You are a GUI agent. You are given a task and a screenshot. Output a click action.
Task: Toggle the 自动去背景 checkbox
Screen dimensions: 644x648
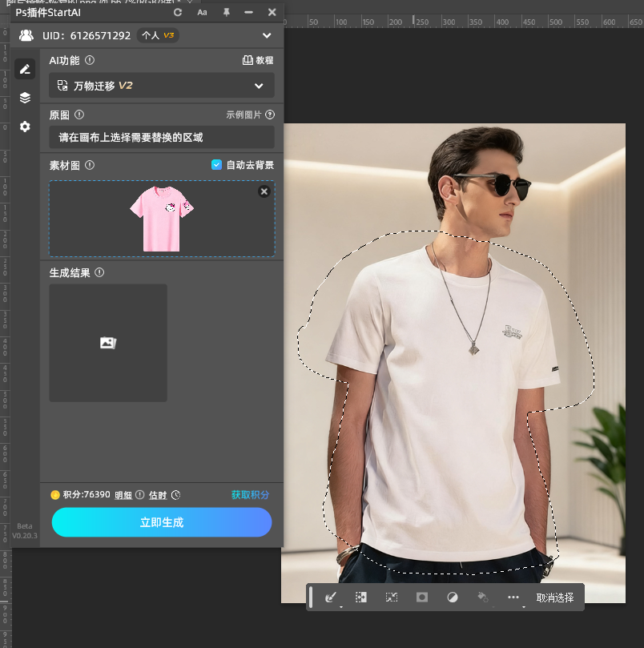coord(216,165)
